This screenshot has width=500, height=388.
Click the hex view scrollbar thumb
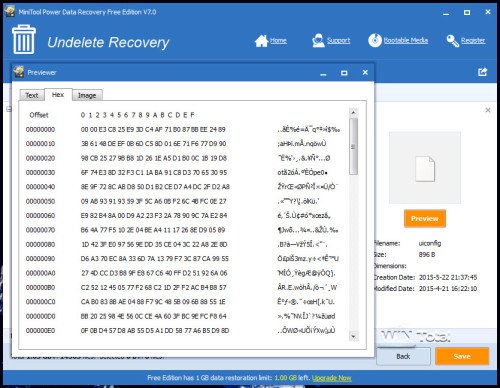[354, 146]
